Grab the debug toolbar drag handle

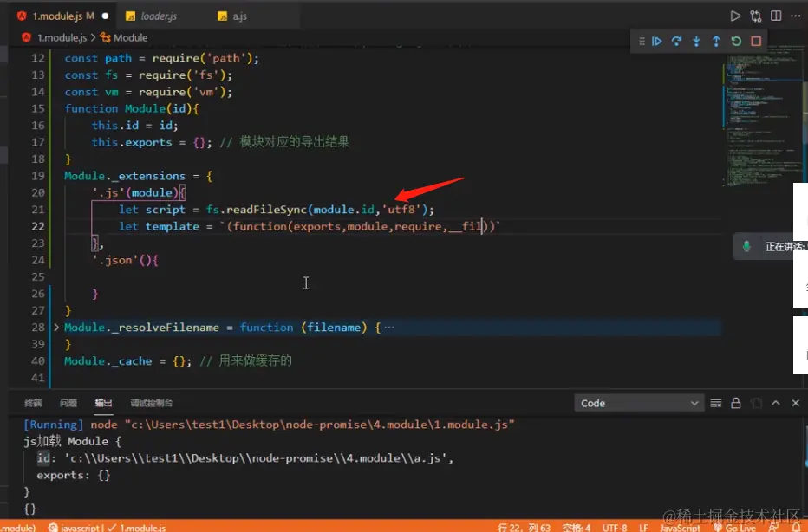click(642, 42)
